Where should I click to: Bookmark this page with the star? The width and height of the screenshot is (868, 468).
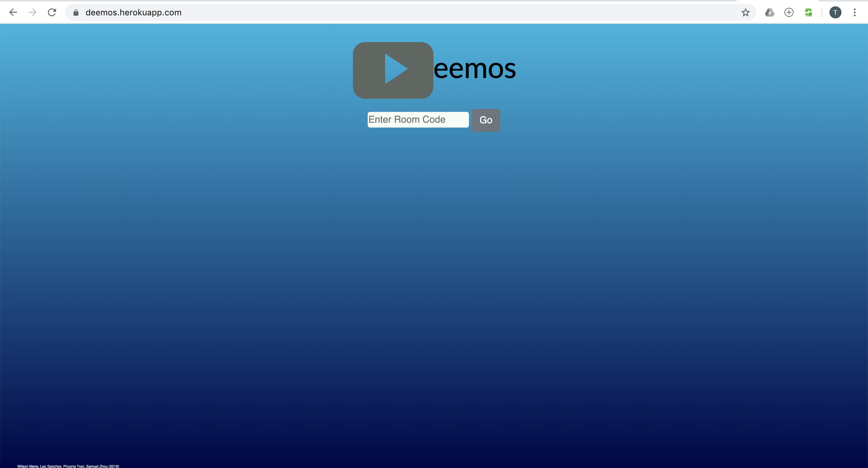click(745, 12)
